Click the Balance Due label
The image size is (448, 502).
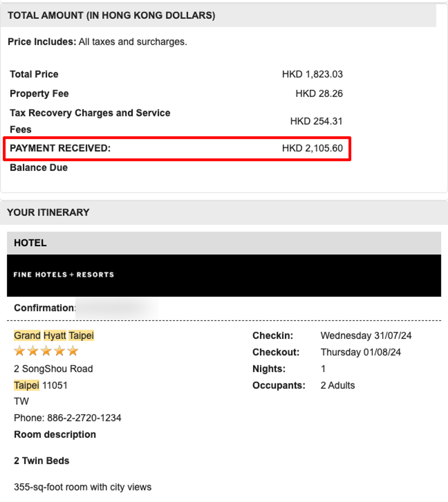(x=39, y=168)
